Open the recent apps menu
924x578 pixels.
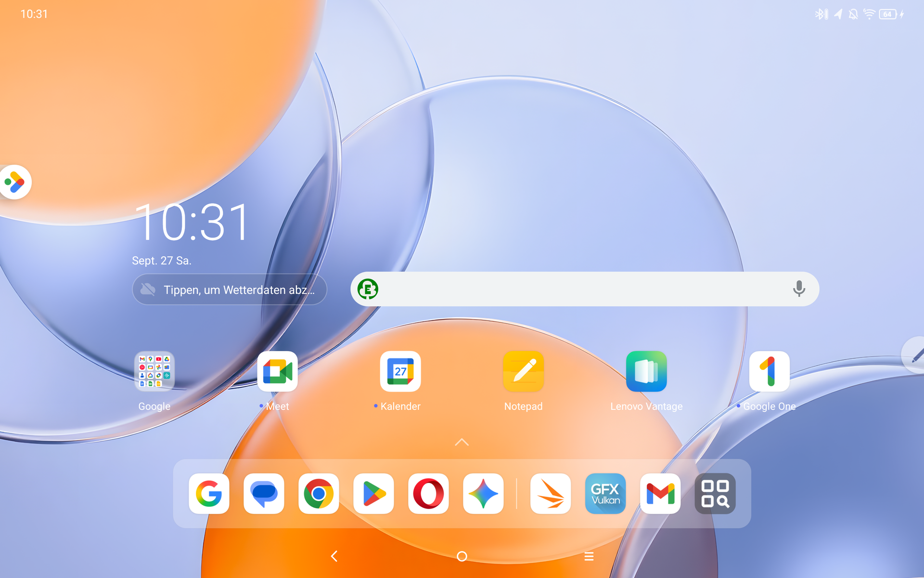point(589,556)
